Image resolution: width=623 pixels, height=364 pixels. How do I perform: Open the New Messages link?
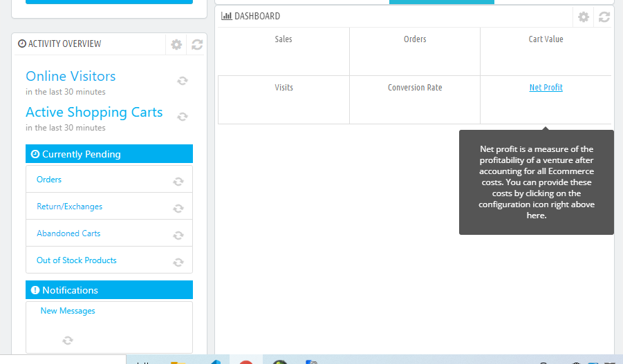pos(68,311)
